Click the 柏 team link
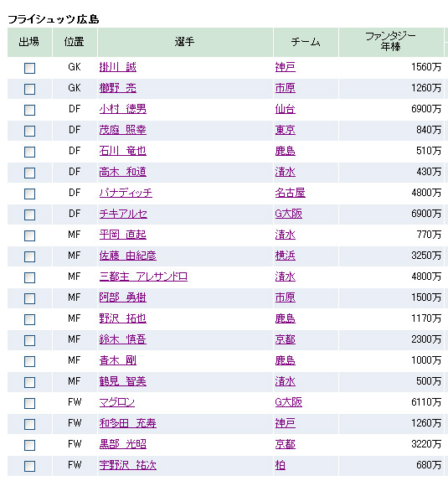 tap(281, 465)
